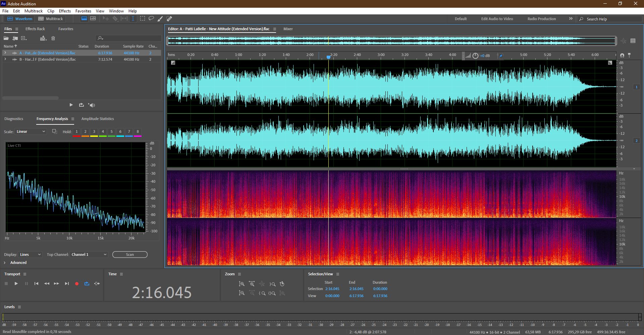This screenshot has width=644, height=335.
Task: Click Hold button 8 with magenta swatch
Action: click(138, 132)
